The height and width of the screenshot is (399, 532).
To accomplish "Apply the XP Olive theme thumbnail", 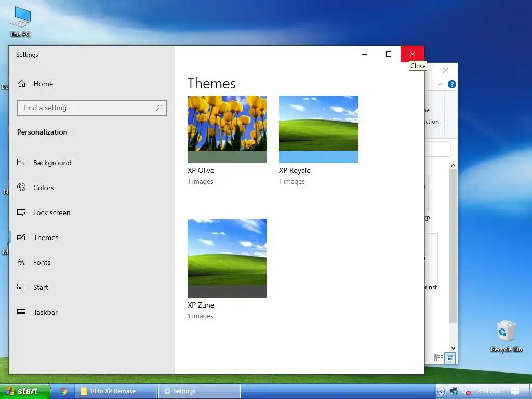I will 227,129.
